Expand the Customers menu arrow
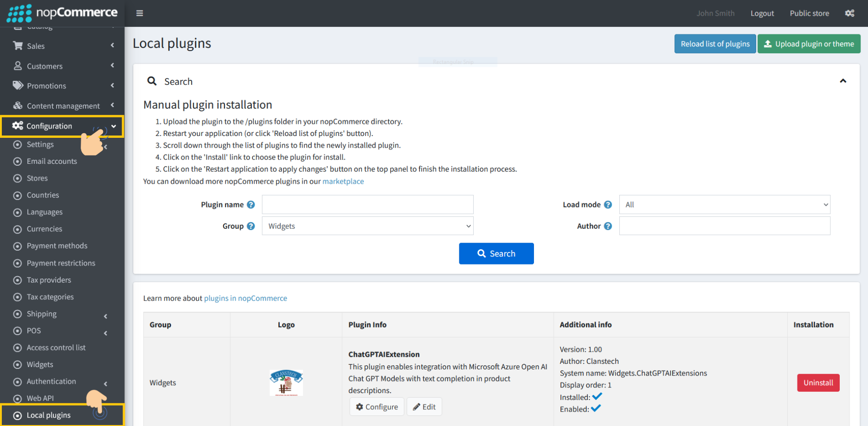 (x=112, y=65)
